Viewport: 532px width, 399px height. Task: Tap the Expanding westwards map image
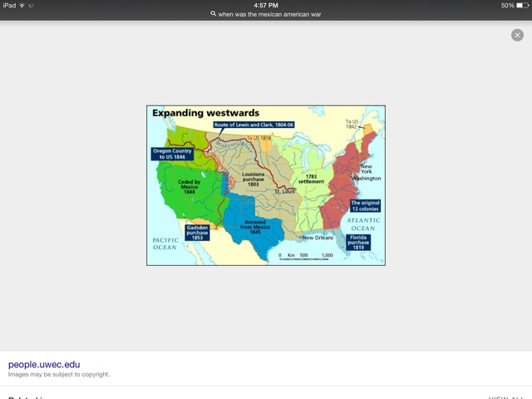(x=266, y=185)
